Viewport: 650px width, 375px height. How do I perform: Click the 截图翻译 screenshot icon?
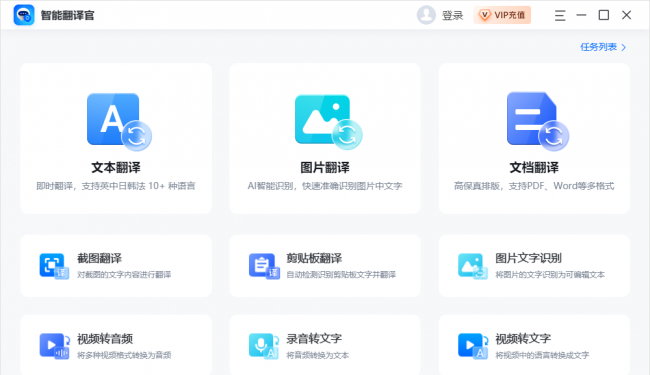pyautogui.click(x=54, y=266)
